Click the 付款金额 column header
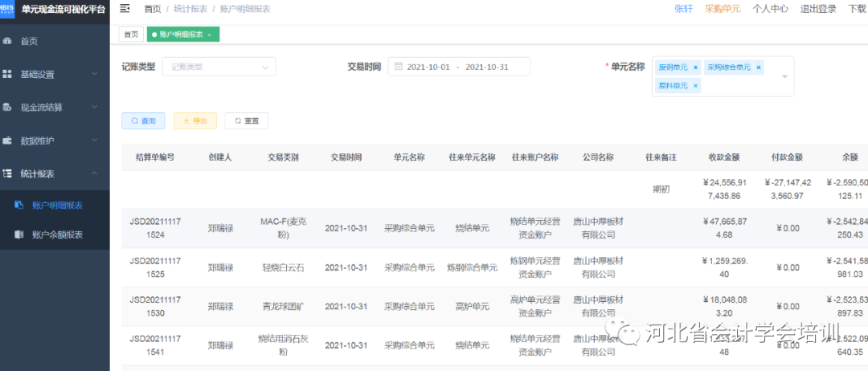 (x=788, y=157)
